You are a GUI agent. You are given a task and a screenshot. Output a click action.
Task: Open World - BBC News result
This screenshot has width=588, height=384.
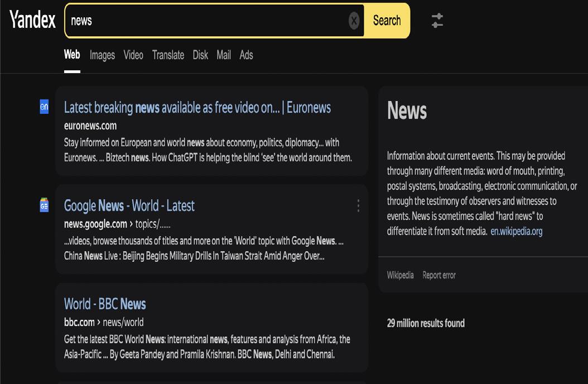pyautogui.click(x=105, y=304)
